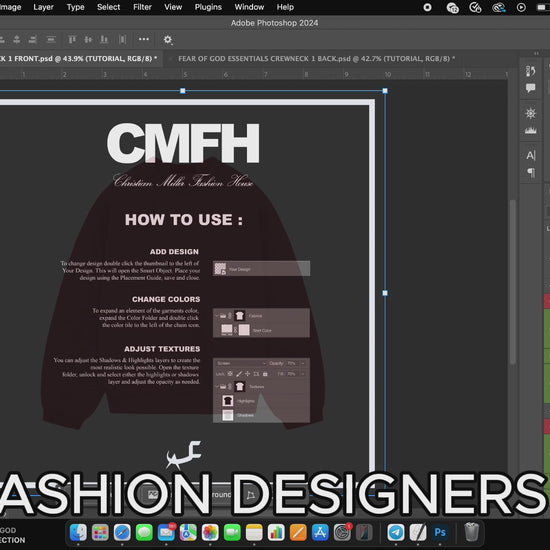Open Photoshop from the dock
The width and height of the screenshot is (550, 550).
point(440,532)
